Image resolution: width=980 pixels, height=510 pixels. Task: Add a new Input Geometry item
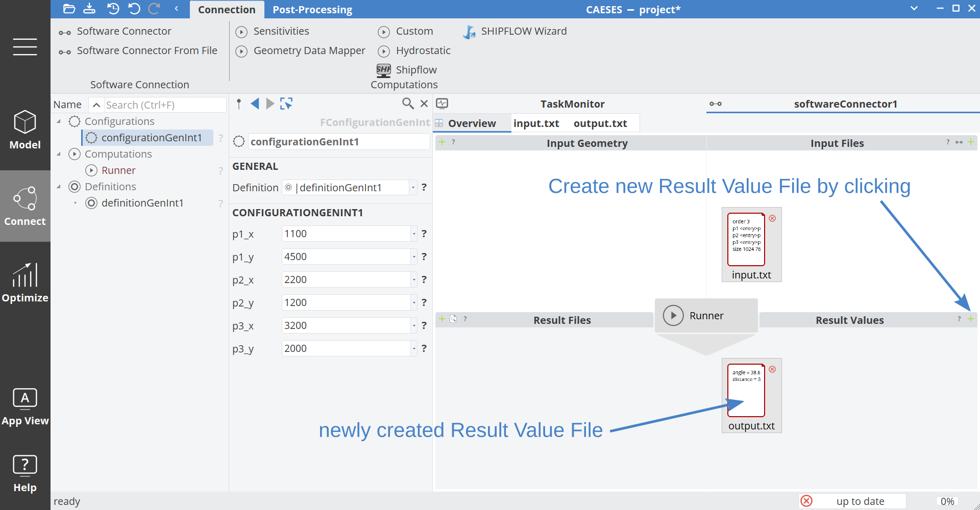442,142
